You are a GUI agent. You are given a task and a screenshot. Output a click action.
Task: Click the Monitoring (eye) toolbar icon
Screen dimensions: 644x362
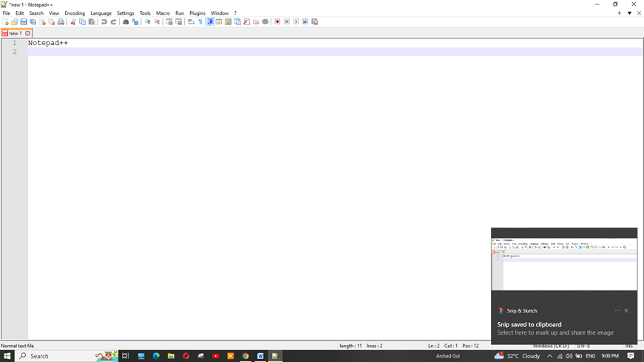pyautogui.click(x=265, y=21)
